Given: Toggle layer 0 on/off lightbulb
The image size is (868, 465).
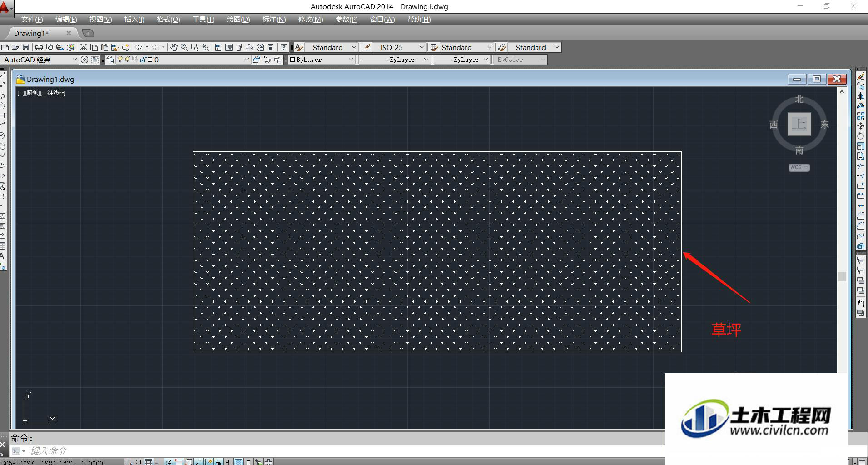Looking at the screenshot, I should [120, 60].
